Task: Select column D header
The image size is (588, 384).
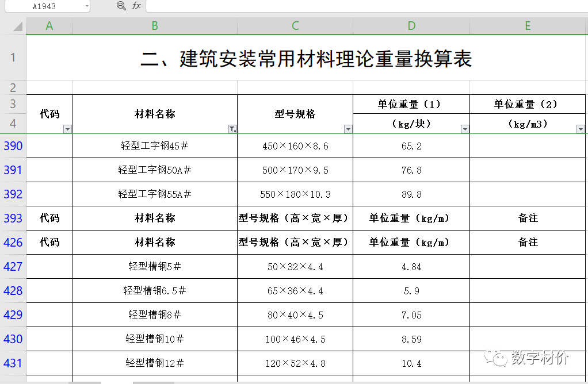Action: pos(411,26)
